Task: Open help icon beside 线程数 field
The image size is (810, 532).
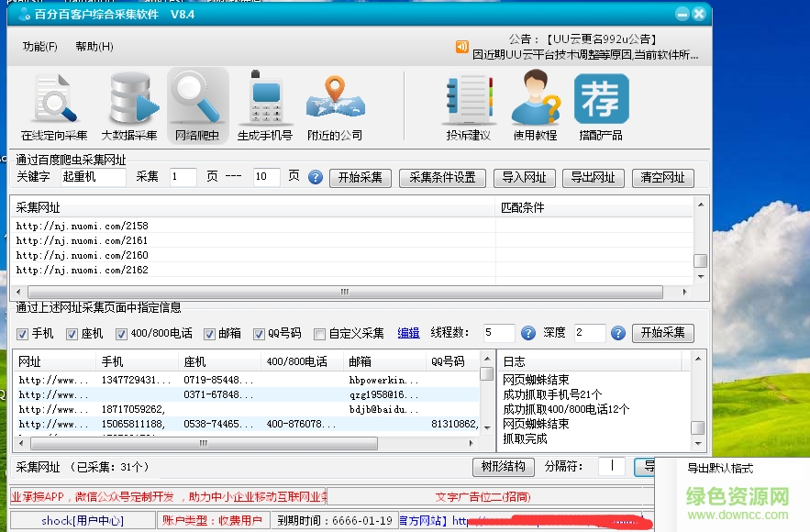Action: click(528, 333)
